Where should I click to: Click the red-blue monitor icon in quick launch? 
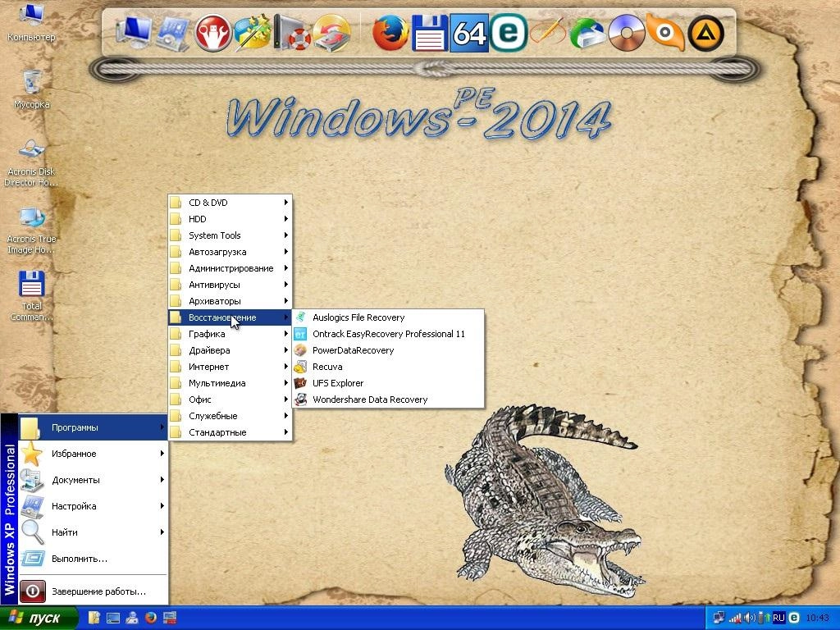[169, 618]
